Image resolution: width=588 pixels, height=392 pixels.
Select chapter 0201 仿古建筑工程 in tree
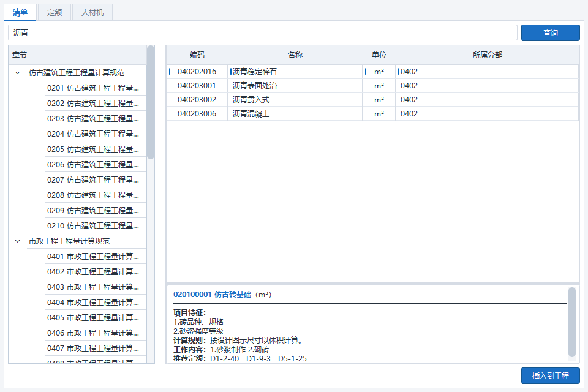pyautogui.click(x=93, y=88)
